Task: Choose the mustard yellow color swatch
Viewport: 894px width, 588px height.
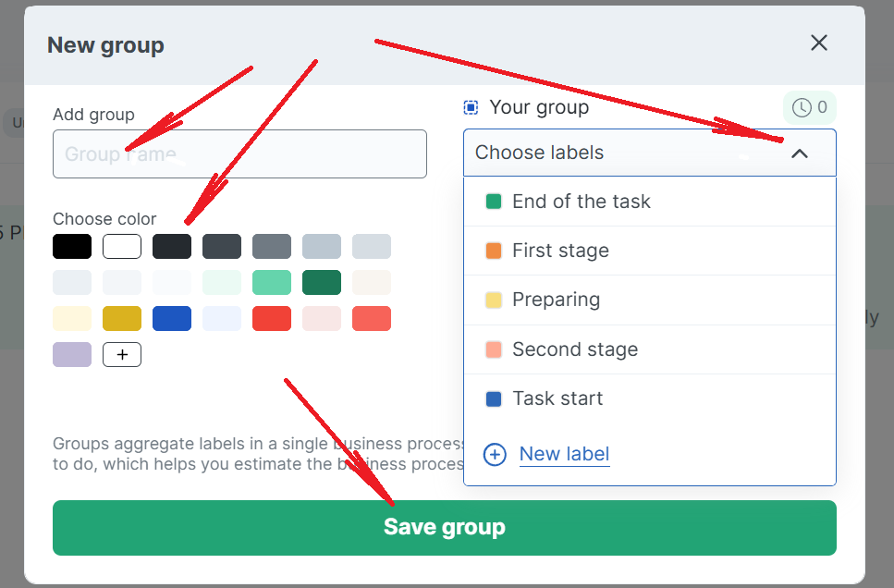Action: tap(122, 318)
